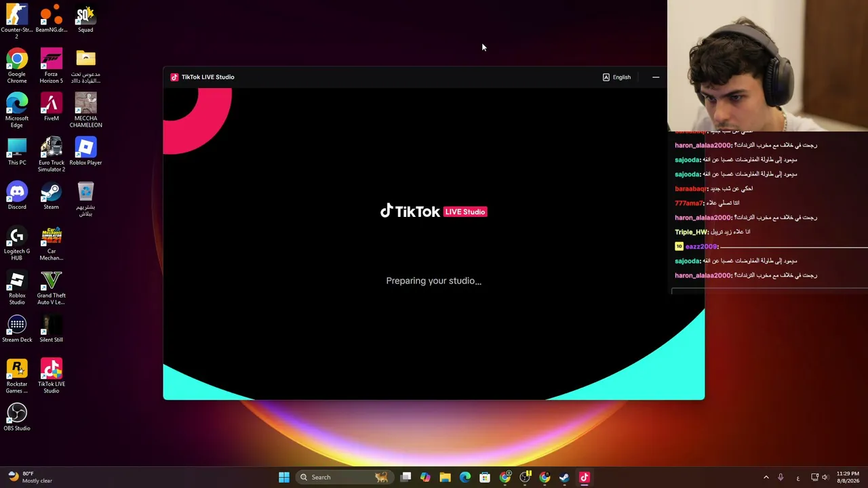
Task: Open the English language selector in TikTok LIVE Studio
Action: click(616, 77)
